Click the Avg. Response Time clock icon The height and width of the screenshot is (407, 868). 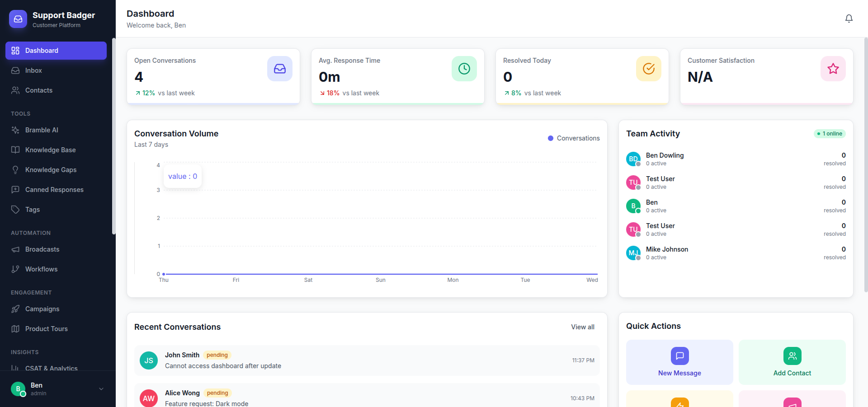point(464,69)
